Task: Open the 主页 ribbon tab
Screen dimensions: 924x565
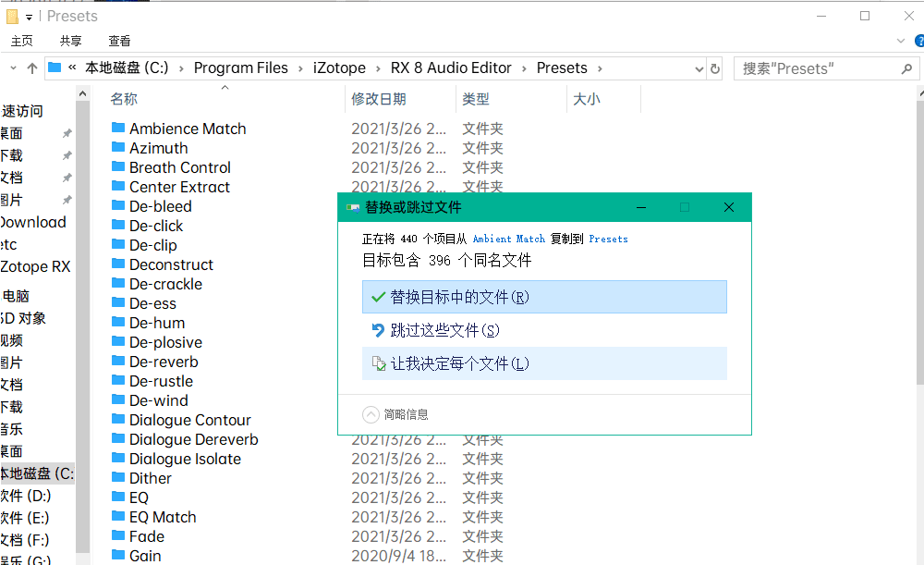Action: pos(22,41)
